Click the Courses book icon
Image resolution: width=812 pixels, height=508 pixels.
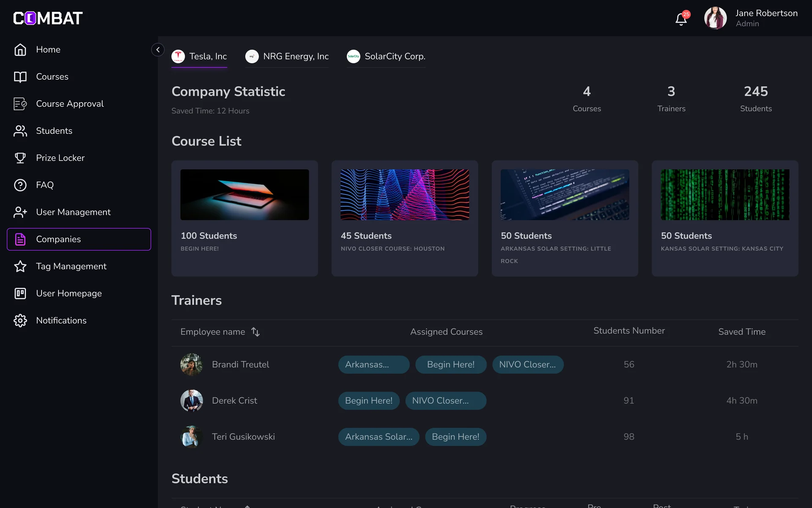pyautogui.click(x=20, y=77)
